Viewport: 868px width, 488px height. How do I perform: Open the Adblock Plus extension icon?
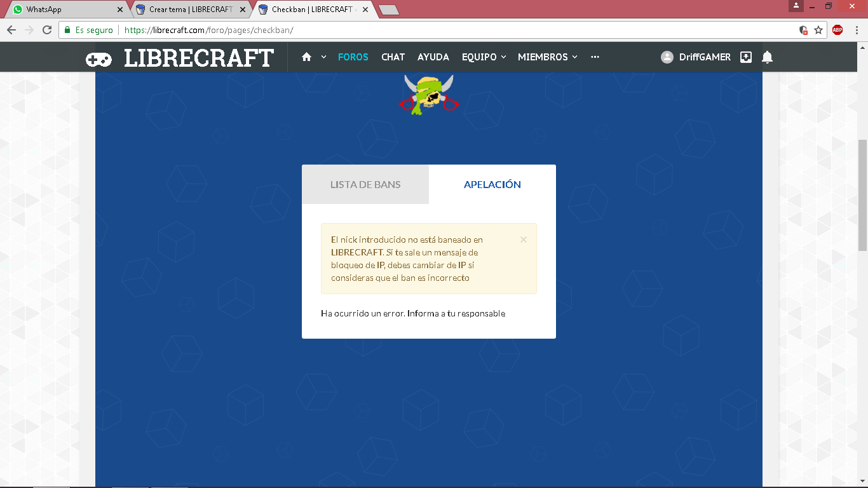[x=837, y=30]
